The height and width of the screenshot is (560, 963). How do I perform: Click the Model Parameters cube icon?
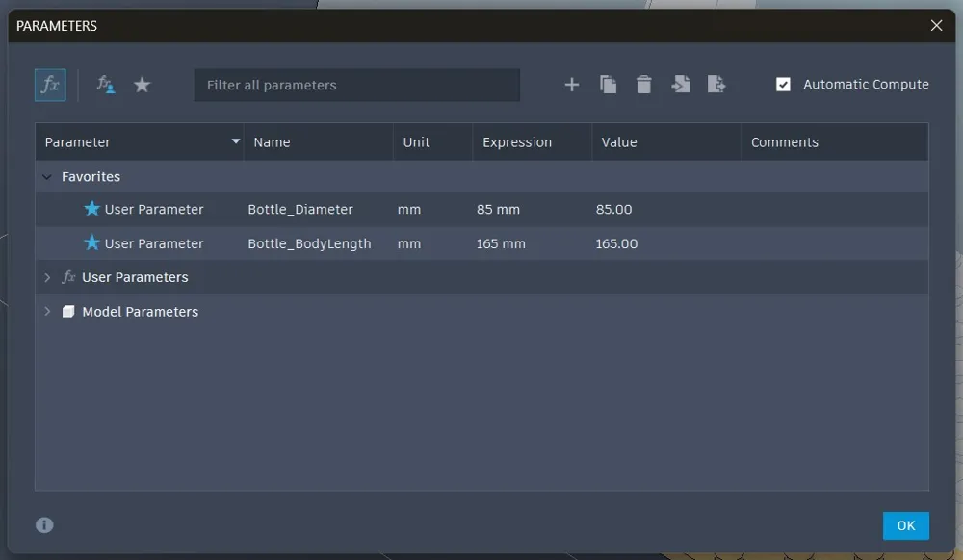point(68,312)
